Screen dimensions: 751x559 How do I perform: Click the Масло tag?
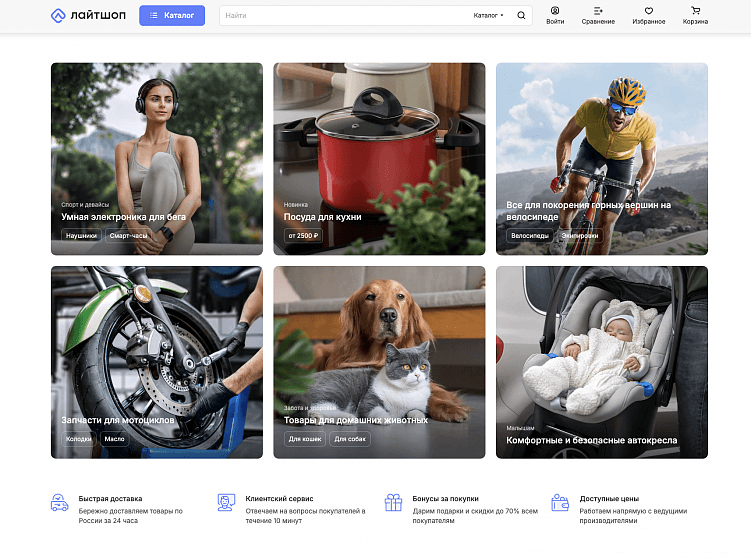[114, 439]
